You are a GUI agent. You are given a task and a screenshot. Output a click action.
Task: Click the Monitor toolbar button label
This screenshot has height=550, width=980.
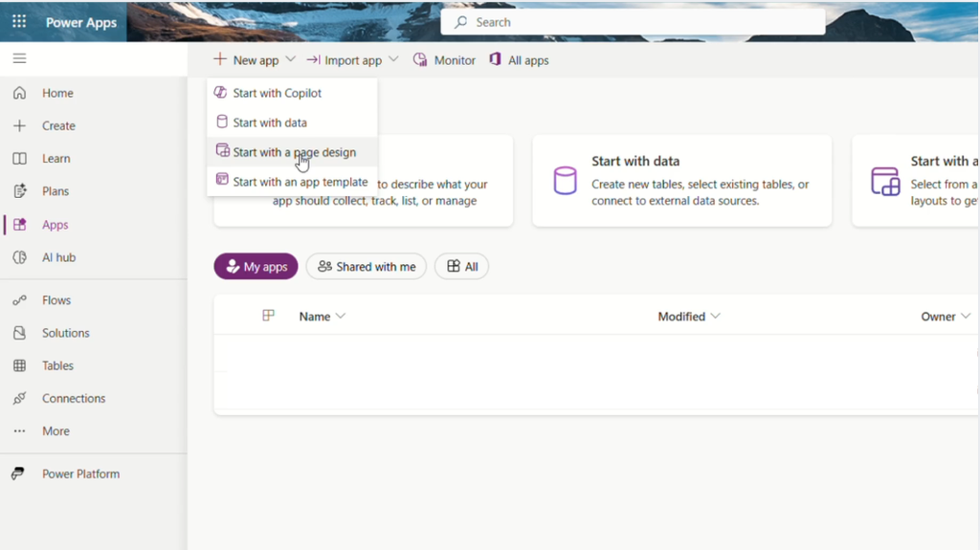click(x=455, y=60)
